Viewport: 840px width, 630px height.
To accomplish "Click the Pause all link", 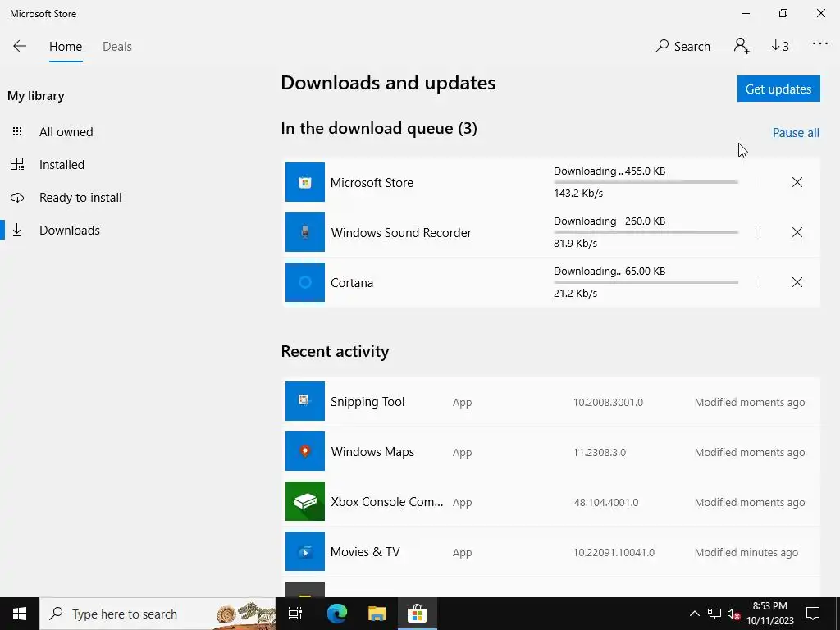I will click(x=796, y=133).
